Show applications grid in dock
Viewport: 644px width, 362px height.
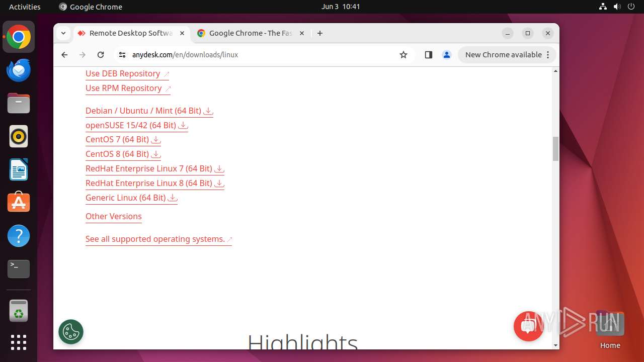(x=19, y=342)
